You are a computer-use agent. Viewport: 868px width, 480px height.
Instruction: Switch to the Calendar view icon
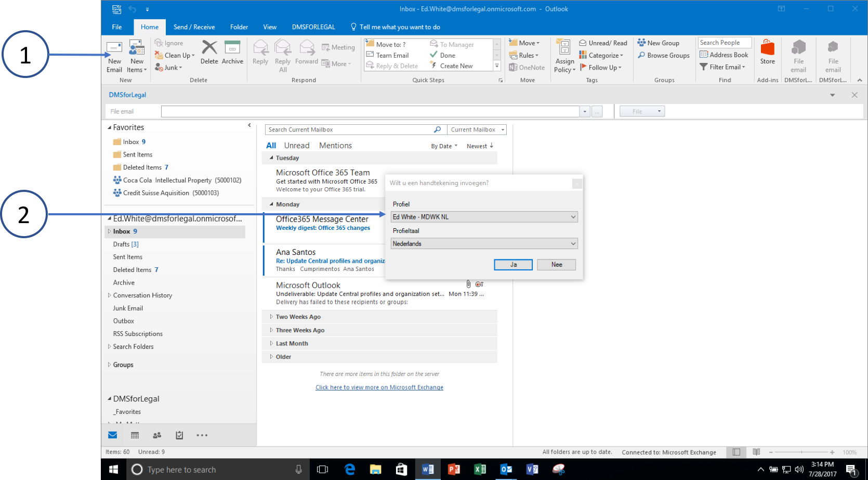pyautogui.click(x=135, y=435)
